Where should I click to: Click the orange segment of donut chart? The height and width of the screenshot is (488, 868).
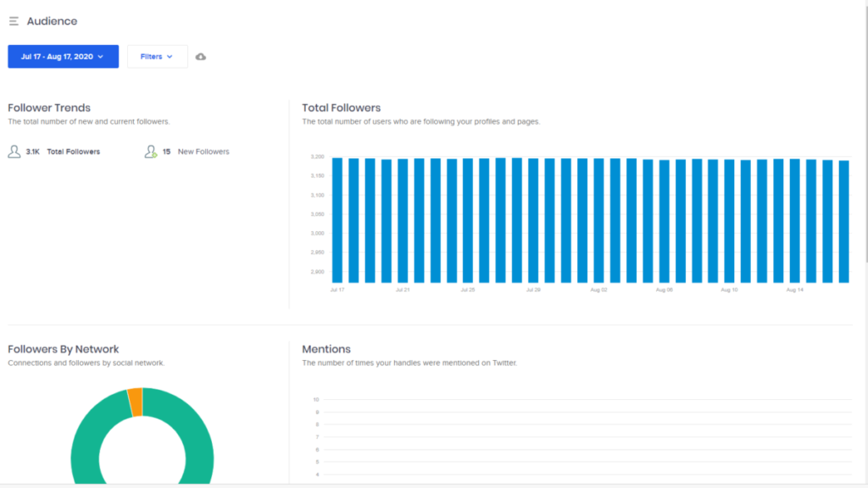point(135,402)
